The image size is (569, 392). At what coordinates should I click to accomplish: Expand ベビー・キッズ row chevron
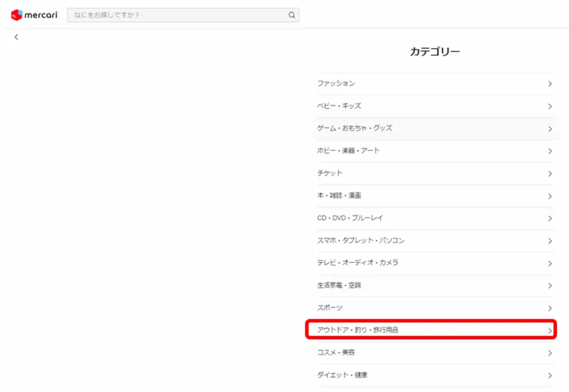549,107
